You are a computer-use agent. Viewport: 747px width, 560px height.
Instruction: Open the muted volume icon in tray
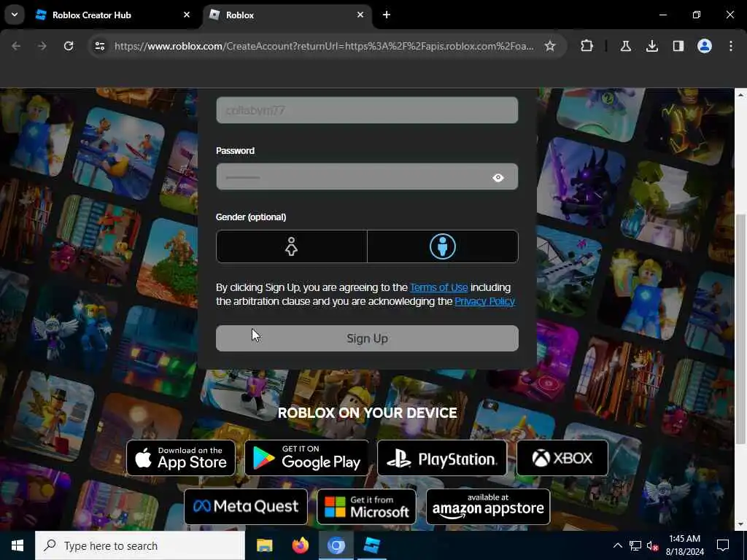click(653, 545)
